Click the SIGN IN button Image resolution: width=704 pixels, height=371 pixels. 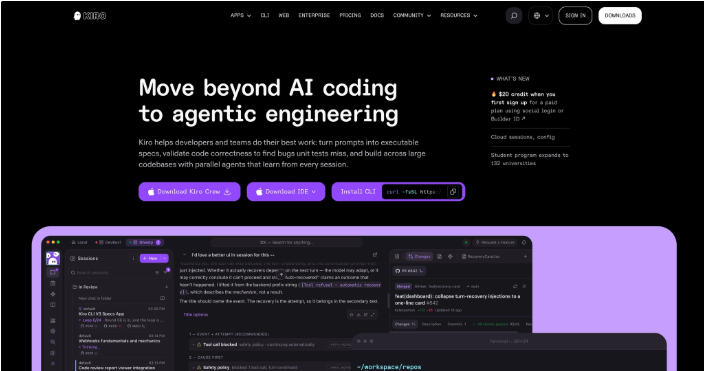[x=575, y=16]
